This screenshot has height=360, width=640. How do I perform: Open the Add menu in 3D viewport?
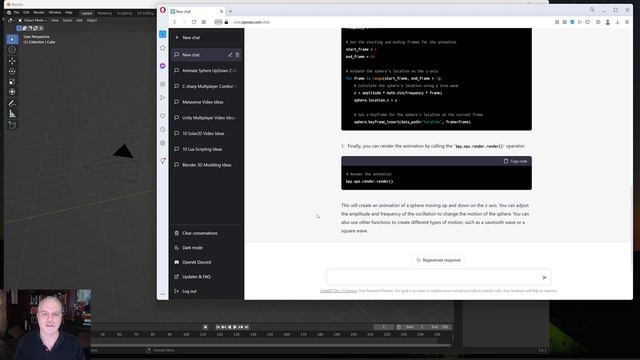(x=79, y=20)
